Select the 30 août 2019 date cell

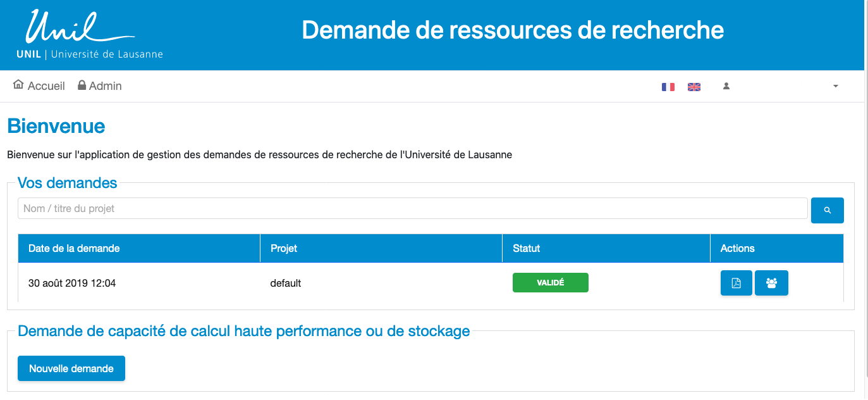72,283
